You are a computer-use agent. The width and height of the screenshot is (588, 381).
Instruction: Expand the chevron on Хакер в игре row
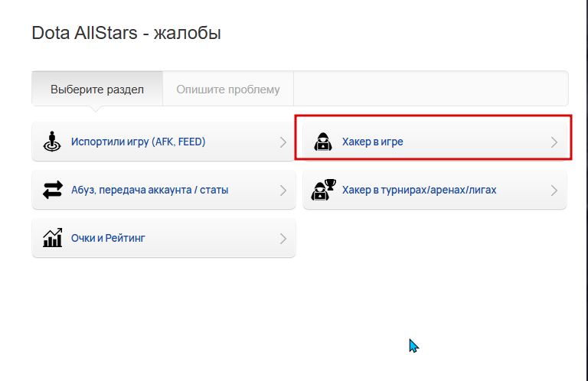[554, 142]
